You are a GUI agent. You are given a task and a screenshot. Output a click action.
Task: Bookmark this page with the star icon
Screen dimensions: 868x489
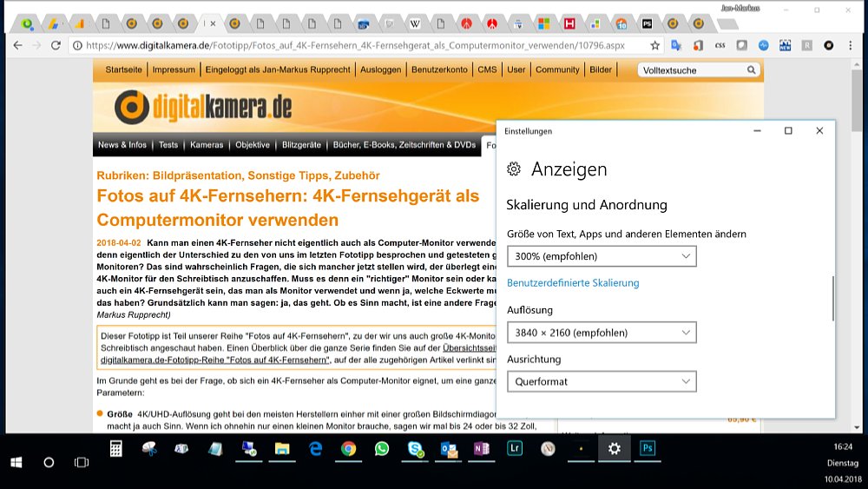click(654, 45)
